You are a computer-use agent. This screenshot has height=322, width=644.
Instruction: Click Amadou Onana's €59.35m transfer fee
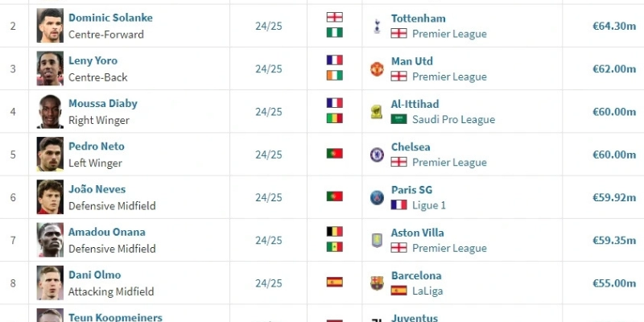click(614, 240)
